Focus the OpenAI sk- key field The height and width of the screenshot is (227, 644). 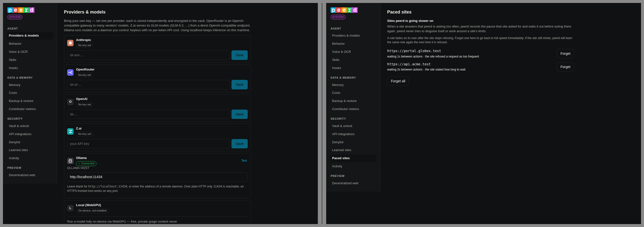(148, 114)
